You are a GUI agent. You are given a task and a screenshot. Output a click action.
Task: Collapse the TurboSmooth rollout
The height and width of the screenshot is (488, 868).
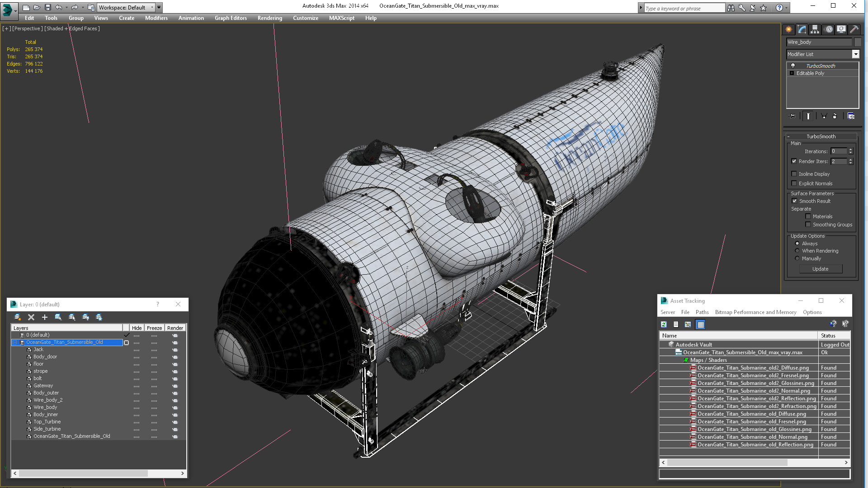point(788,136)
